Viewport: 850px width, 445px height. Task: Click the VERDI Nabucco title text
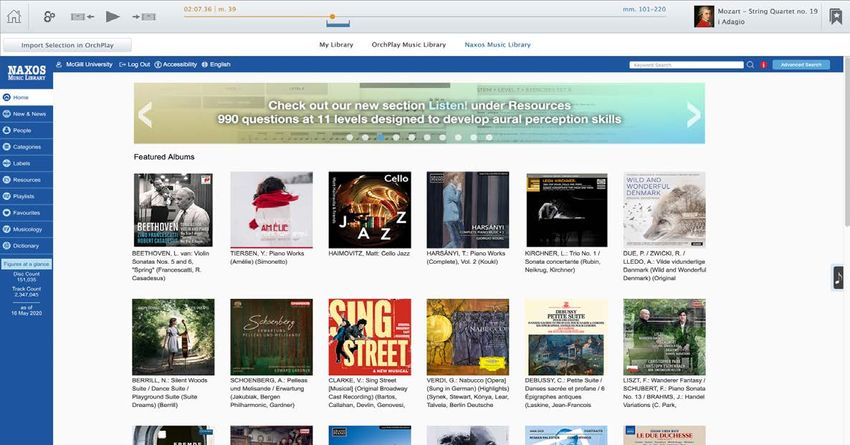click(x=468, y=392)
